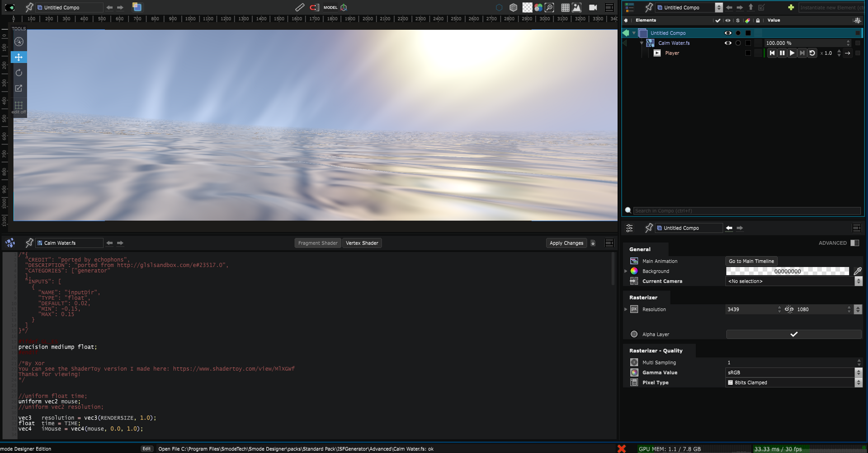The width and height of the screenshot is (868, 453).
Task: Click the RGB channels icon in viewport toolbar
Action: click(x=538, y=7)
